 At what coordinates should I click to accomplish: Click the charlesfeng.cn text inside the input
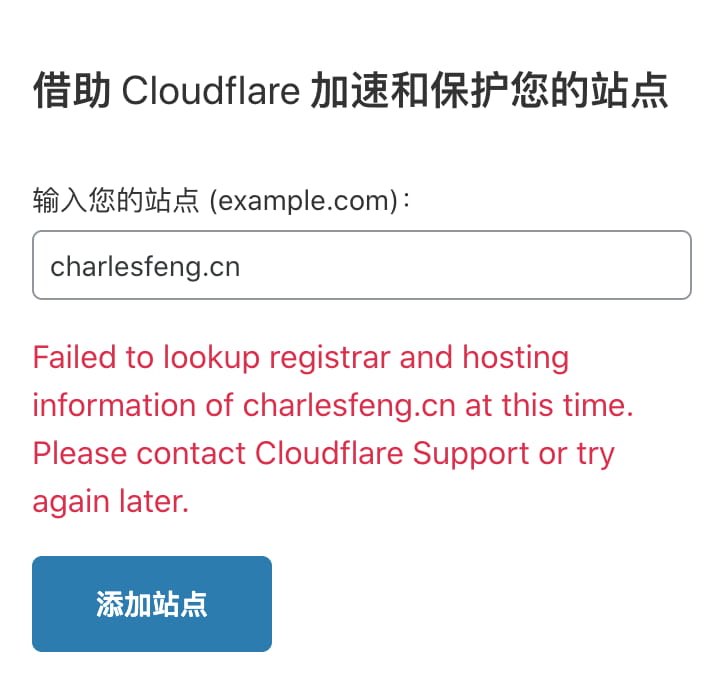tap(145, 267)
